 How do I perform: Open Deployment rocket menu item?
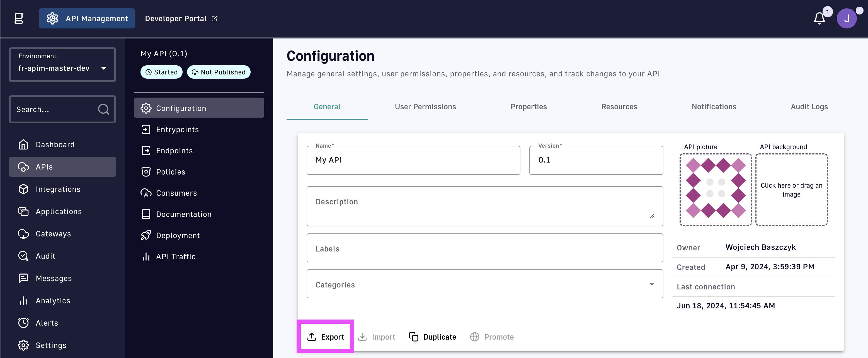(178, 235)
